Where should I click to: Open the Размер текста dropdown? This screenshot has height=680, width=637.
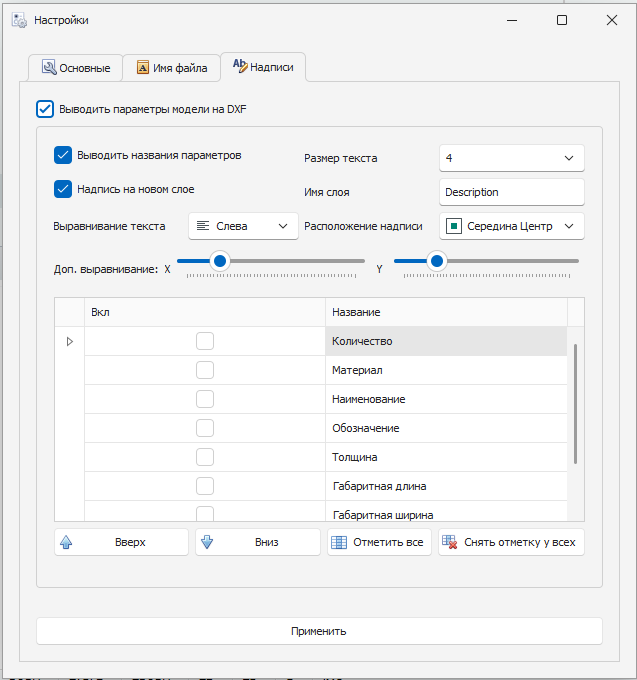point(511,158)
